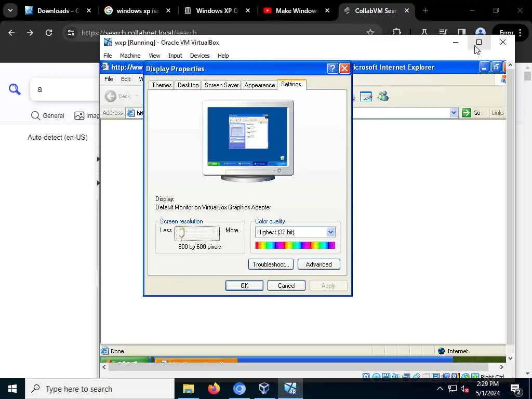Open VirtualBox Machine menu

pyautogui.click(x=130, y=56)
